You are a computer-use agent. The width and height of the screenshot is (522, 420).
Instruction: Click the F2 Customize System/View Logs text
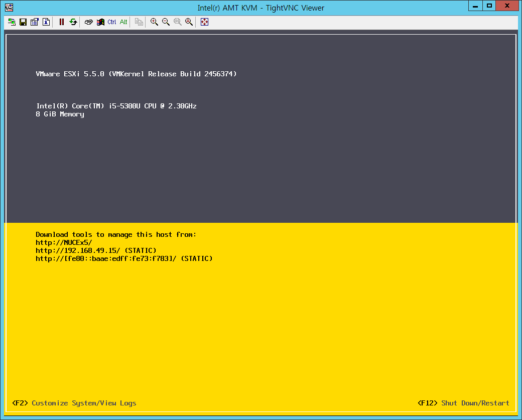coord(74,403)
